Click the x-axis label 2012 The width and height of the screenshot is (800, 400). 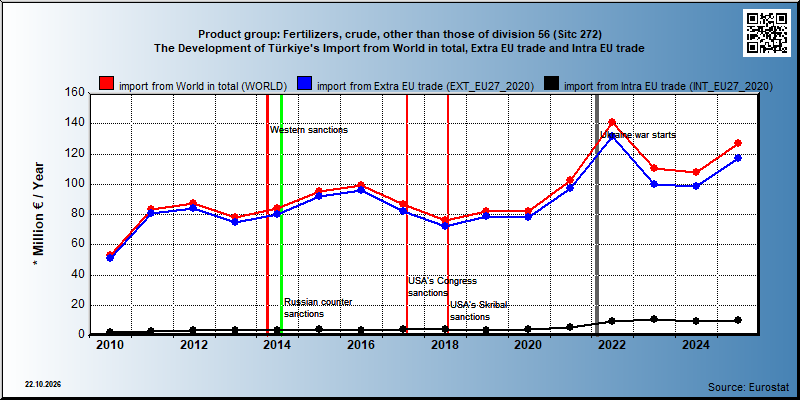(194, 345)
